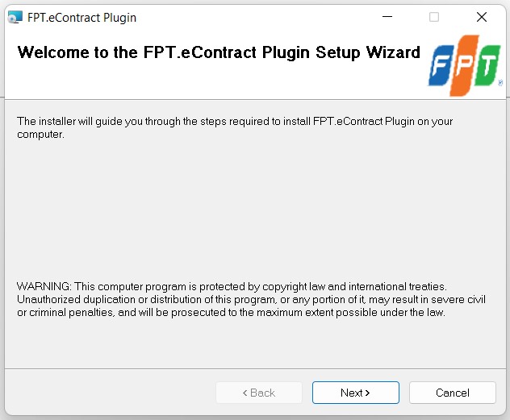Click the word WARNING in the notice
510x420 pixels.
[44, 286]
